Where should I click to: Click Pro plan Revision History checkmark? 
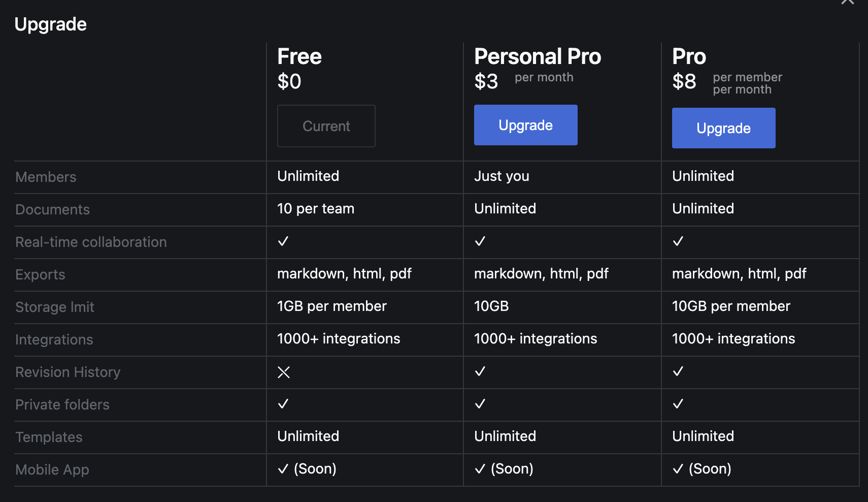[x=678, y=371]
